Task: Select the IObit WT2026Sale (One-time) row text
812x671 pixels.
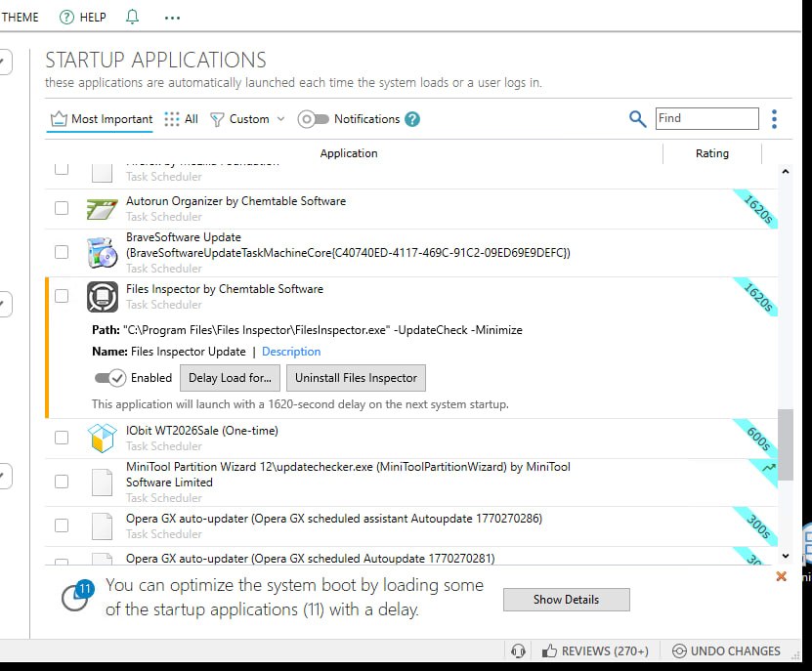Action: [x=202, y=431]
